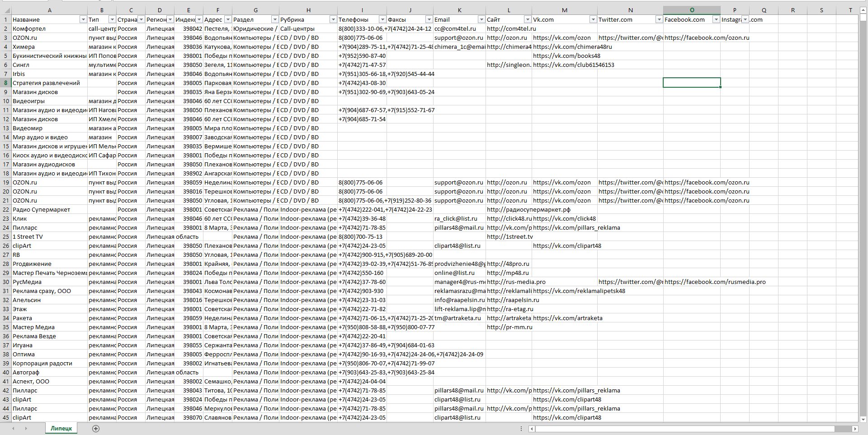The image size is (868, 435).
Task: Open link https://vk.com/club61546153
Action: coord(573,65)
